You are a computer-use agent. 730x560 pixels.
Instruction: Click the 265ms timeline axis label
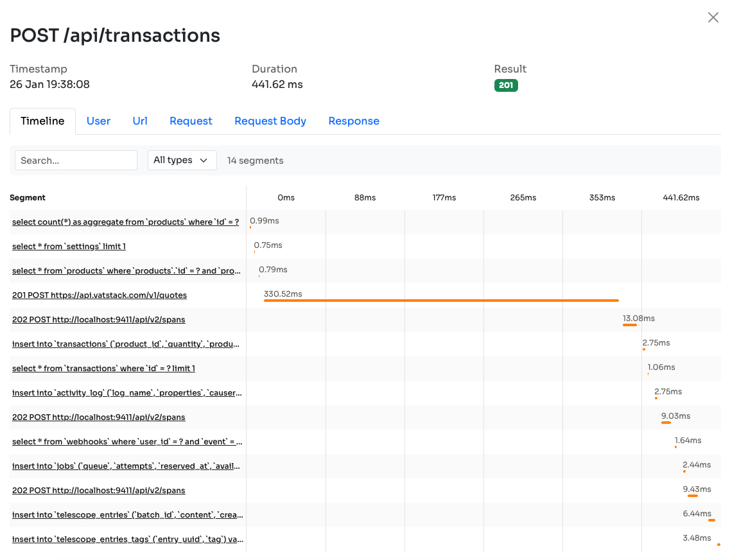(523, 197)
